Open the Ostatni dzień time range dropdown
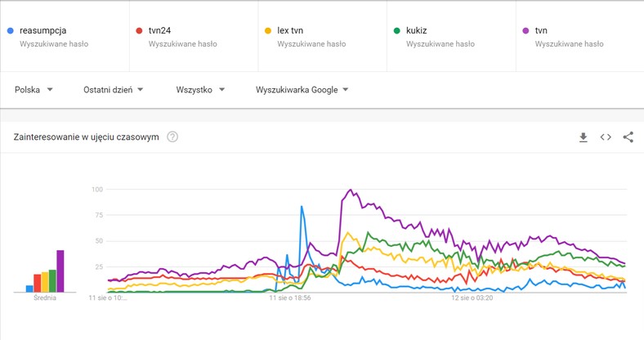 [114, 90]
